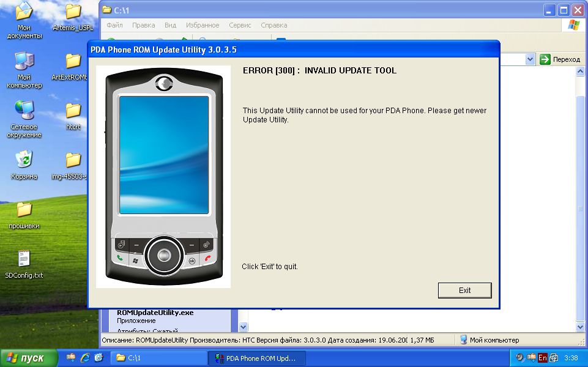Image resolution: width=588 pixels, height=367 pixels.
Task: Click the Windows logo in Explorer menu bar
Action: (x=573, y=25)
